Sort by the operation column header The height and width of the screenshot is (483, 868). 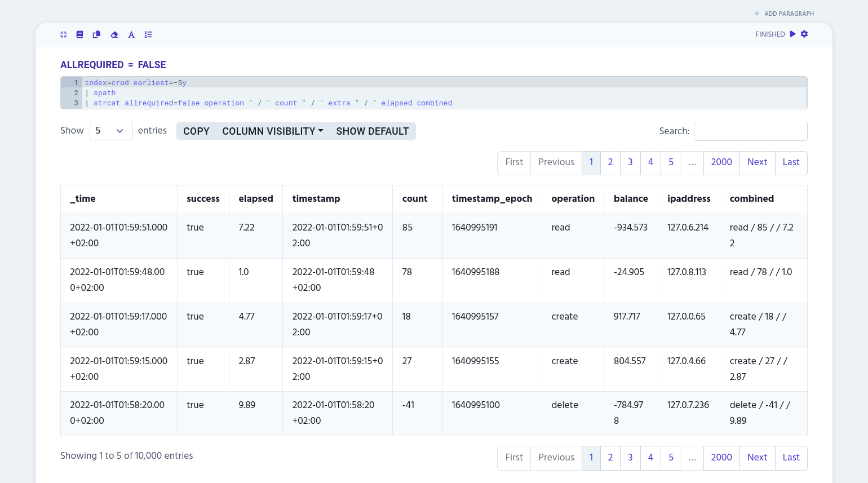(573, 200)
